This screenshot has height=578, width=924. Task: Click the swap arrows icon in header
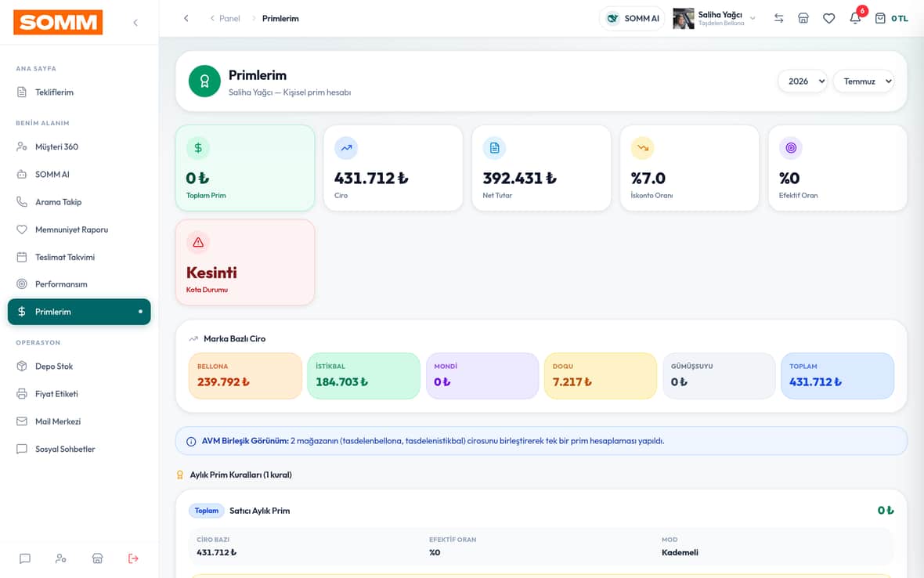click(778, 18)
